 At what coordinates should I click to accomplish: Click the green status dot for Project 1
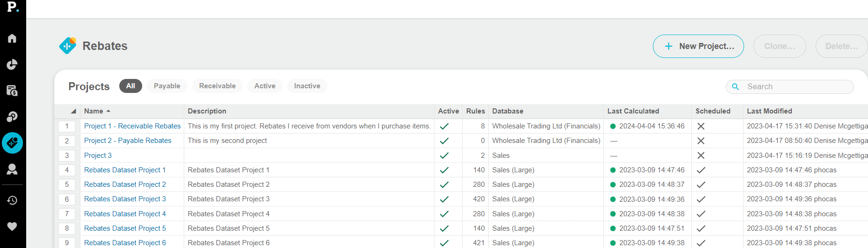coord(613,126)
